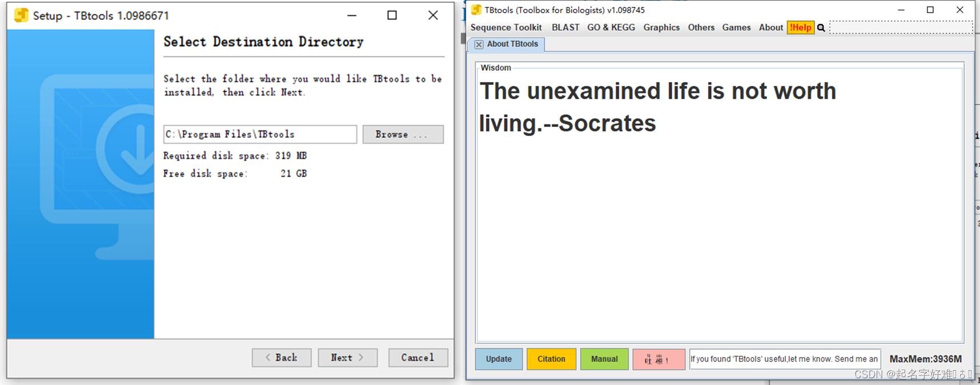This screenshot has height=385, width=980.
Task: Open the Graphics menu
Action: point(661,27)
